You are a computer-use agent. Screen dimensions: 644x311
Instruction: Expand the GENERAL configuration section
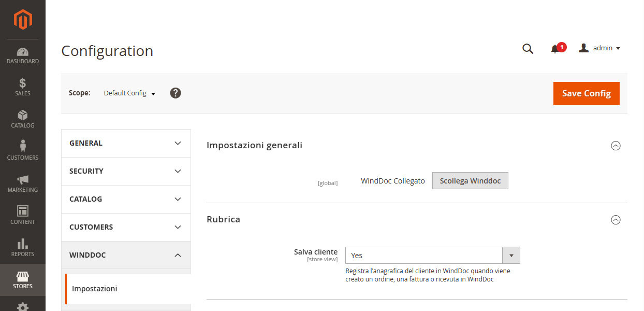click(x=126, y=143)
